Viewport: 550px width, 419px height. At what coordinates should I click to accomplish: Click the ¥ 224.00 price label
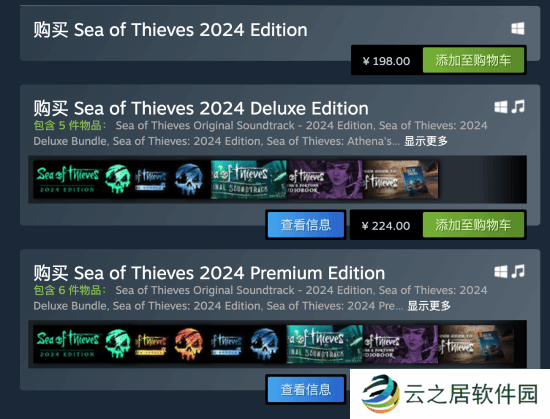pos(386,226)
